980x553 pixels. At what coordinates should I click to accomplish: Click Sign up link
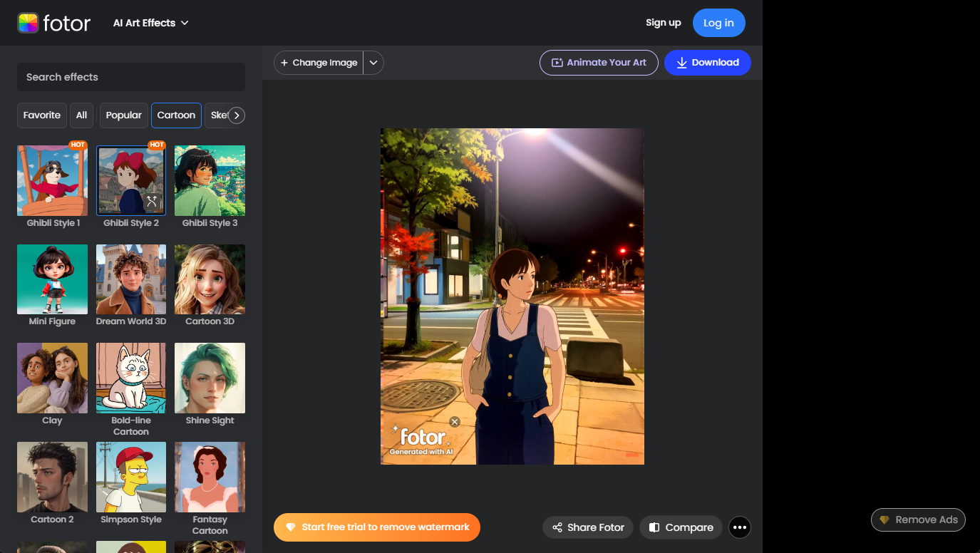663,23
